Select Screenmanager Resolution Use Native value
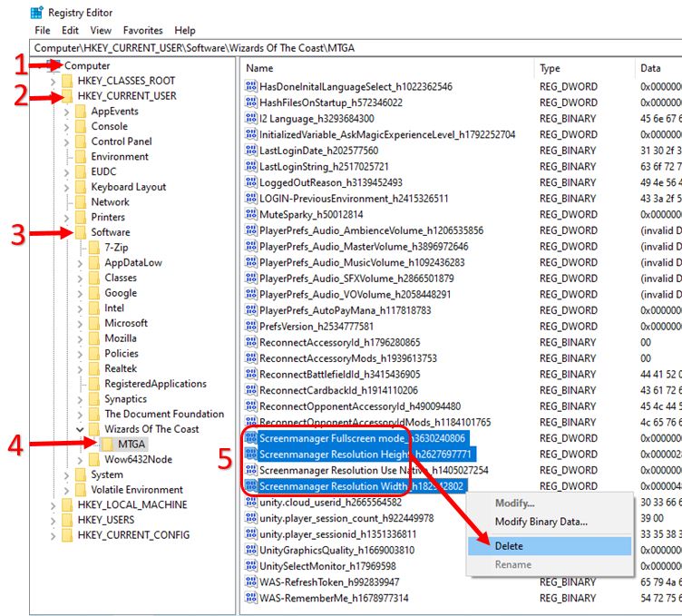This screenshot has height=616, width=682. tap(374, 470)
